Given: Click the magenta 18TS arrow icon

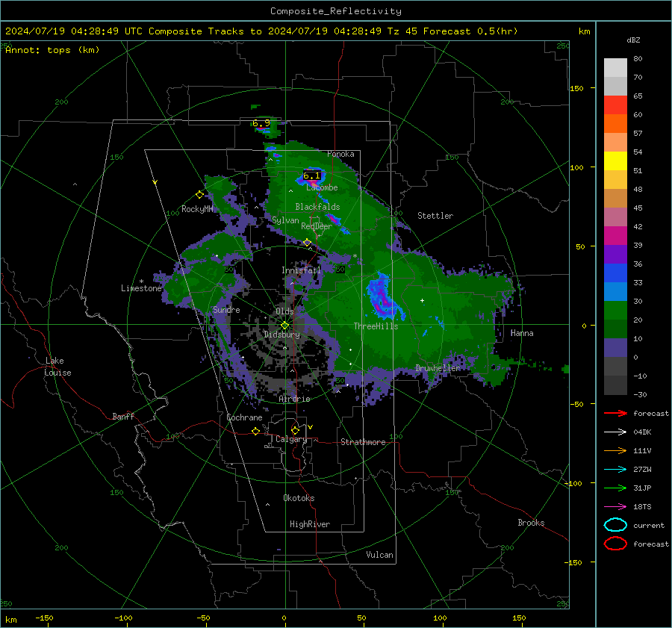Looking at the screenshot, I should pyautogui.click(x=615, y=507).
